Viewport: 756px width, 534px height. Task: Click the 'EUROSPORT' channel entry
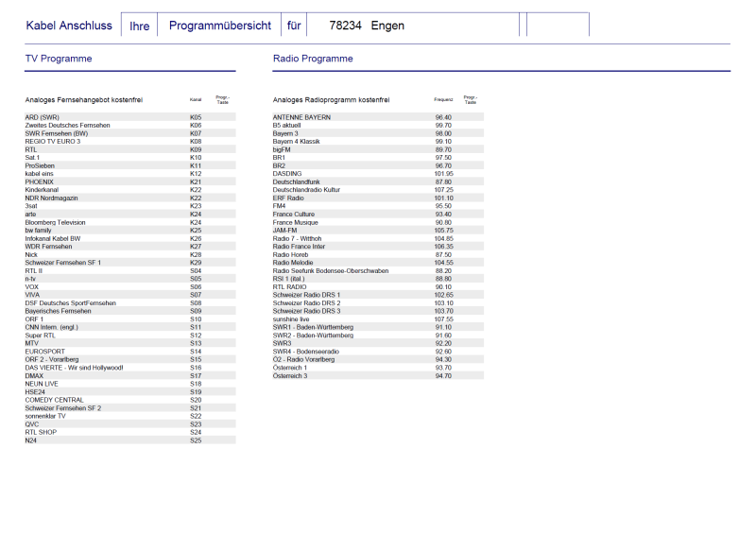pos(44,352)
